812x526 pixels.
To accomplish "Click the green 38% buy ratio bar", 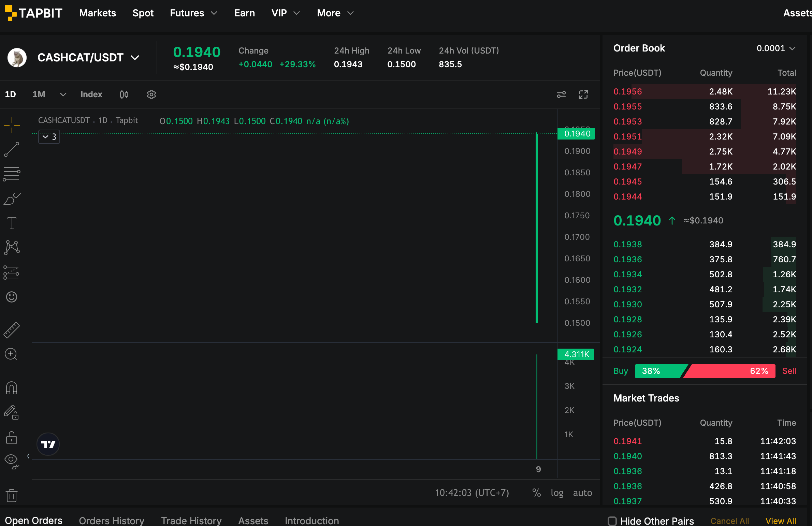I will tap(661, 371).
